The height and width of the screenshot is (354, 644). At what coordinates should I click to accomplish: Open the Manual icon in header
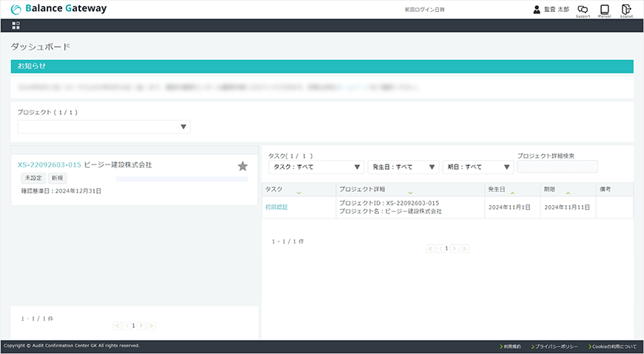click(605, 10)
